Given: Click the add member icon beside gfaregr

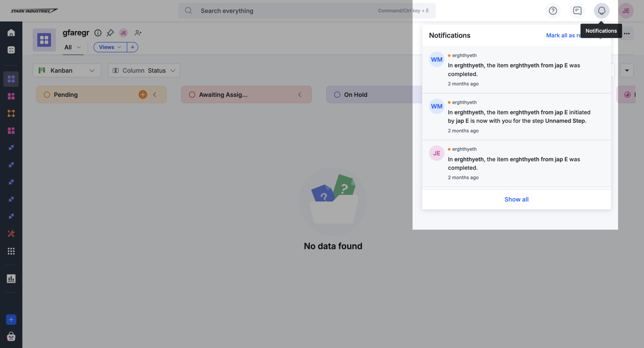Looking at the screenshot, I should click(x=138, y=33).
